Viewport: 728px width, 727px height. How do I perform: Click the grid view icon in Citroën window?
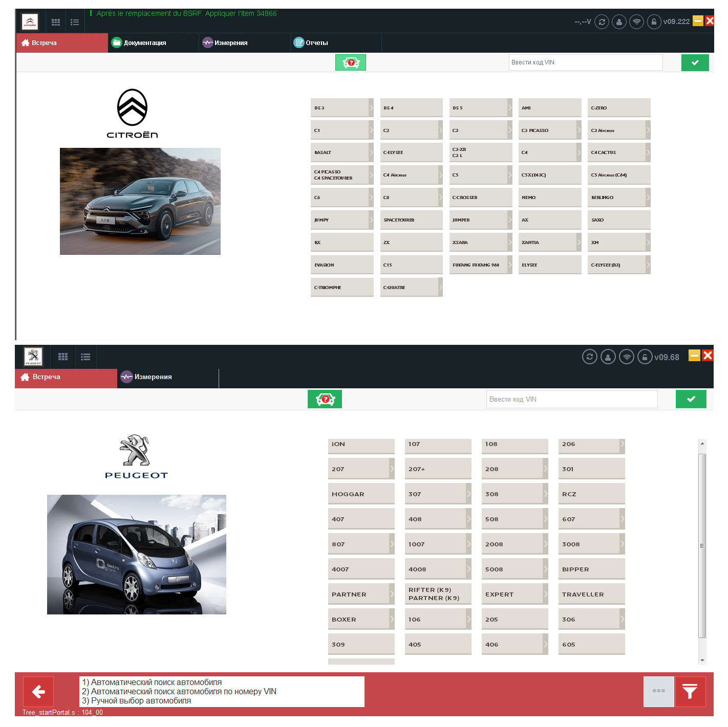pos(56,22)
